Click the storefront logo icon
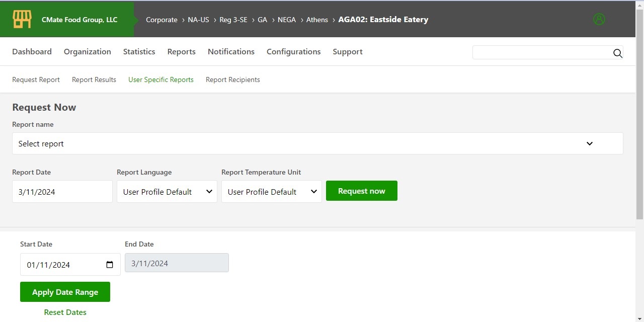Screen dimensions: 644x322 [22, 20]
